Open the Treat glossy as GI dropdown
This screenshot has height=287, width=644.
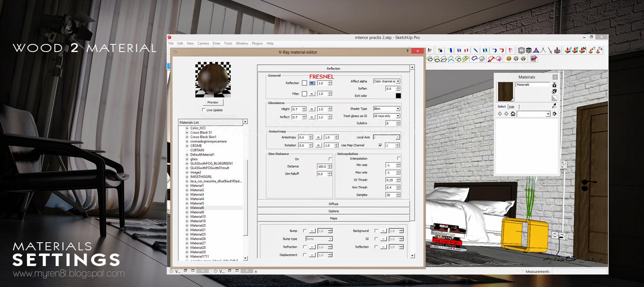coord(386,116)
